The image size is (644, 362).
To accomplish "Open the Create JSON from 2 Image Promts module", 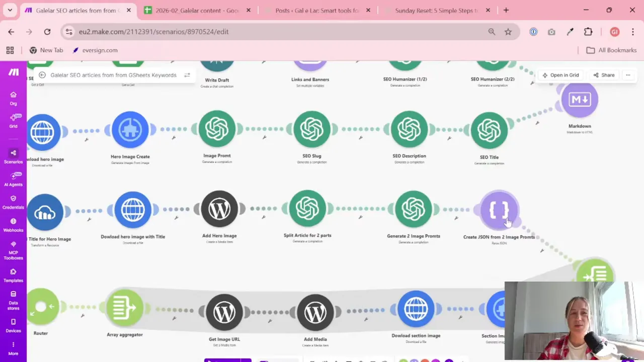I will click(x=499, y=210).
